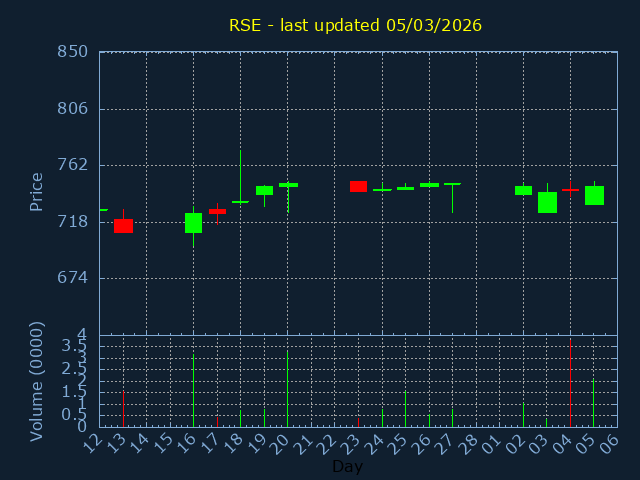Select the large green candlestick on day 03
Viewport: 640px width, 480px height.
click(x=547, y=202)
